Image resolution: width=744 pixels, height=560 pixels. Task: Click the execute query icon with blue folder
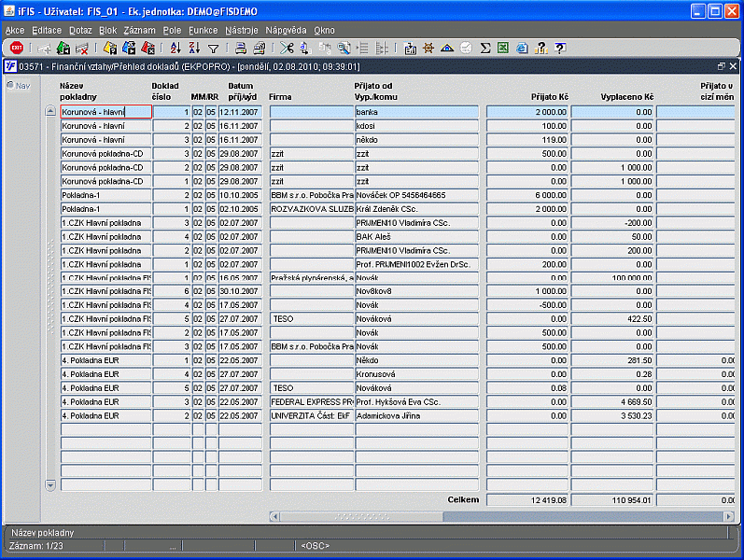tap(129, 48)
